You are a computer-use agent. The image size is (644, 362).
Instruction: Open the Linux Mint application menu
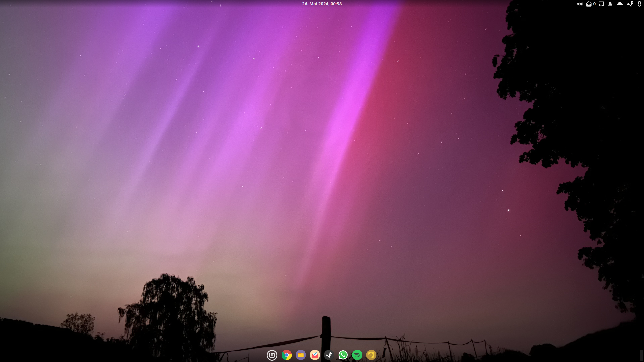click(272, 355)
